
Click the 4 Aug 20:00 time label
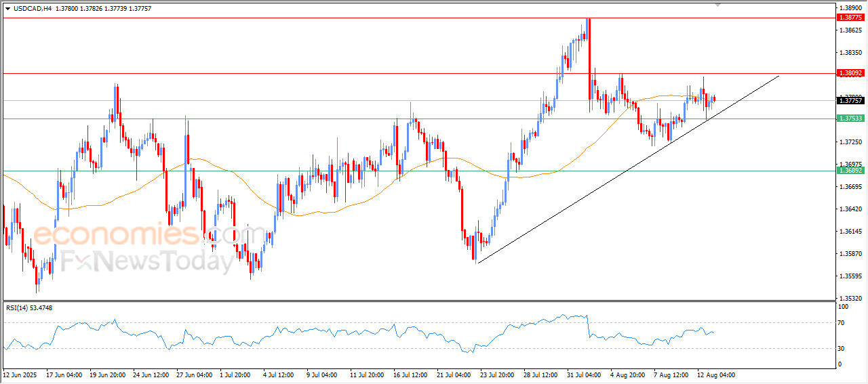pos(627,375)
